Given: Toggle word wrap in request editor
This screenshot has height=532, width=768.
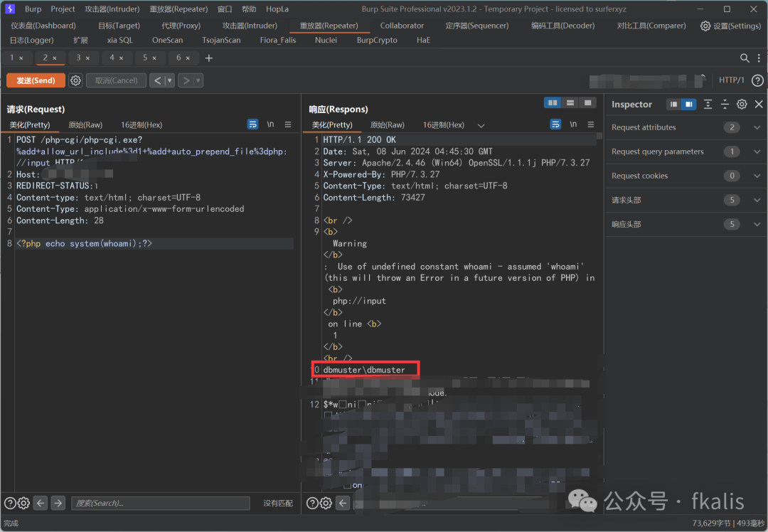Looking at the screenshot, I should pos(252,124).
